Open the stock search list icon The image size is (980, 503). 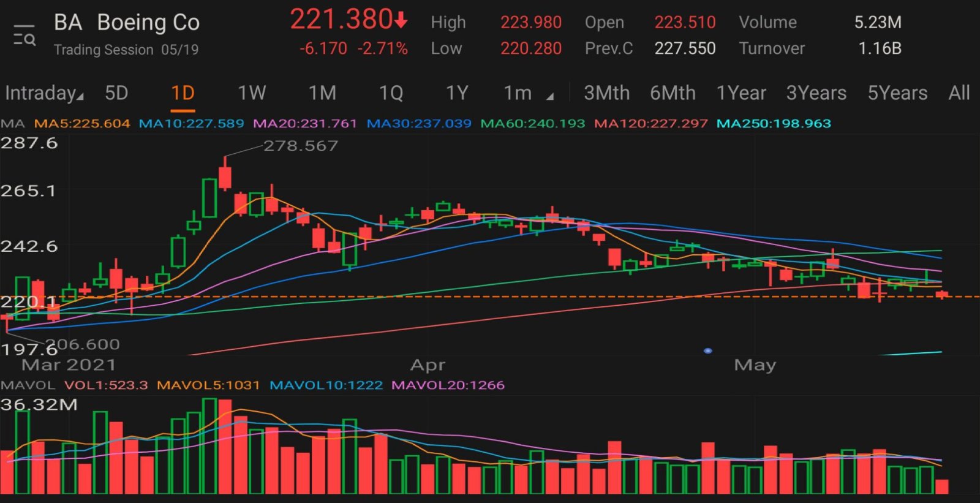coord(24,36)
